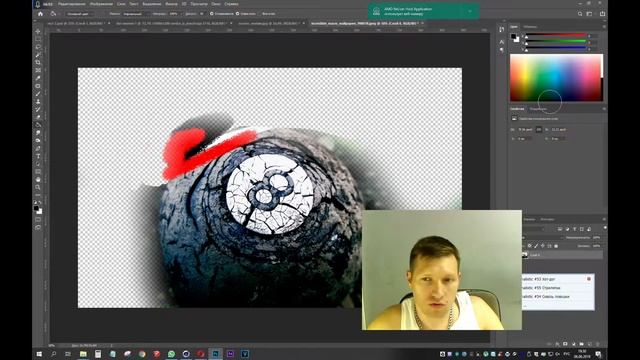Click the Допуск tolerance input field

pyautogui.click(x=202, y=13)
